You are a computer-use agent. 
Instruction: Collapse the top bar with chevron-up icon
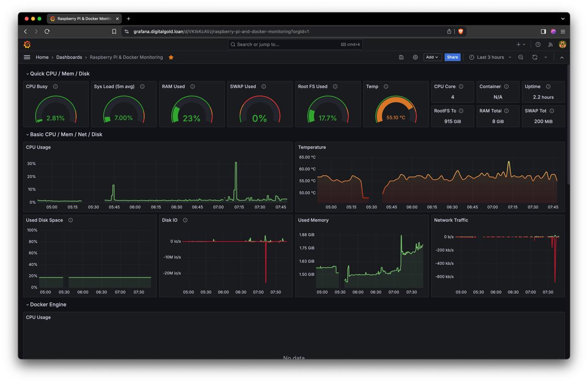pos(562,57)
